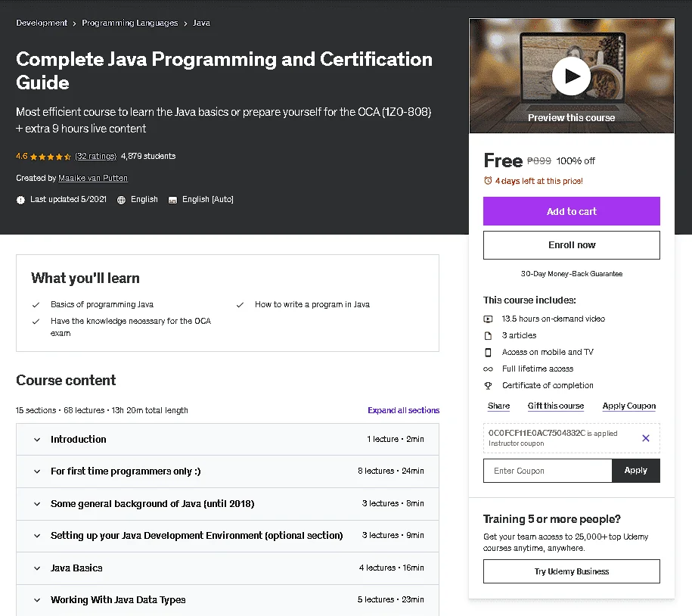Expand the Introduction section
Screen dimensions: 692x616
pyautogui.click(x=228, y=440)
